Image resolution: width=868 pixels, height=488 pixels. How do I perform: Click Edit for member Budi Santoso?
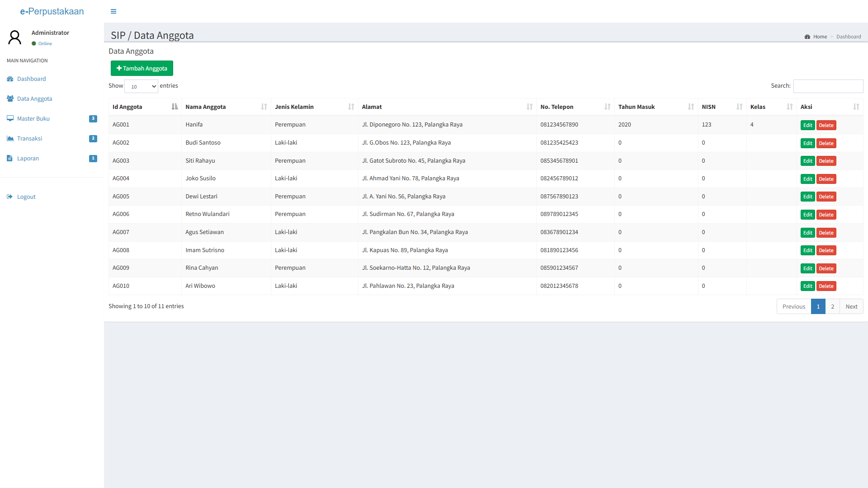click(807, 143)
